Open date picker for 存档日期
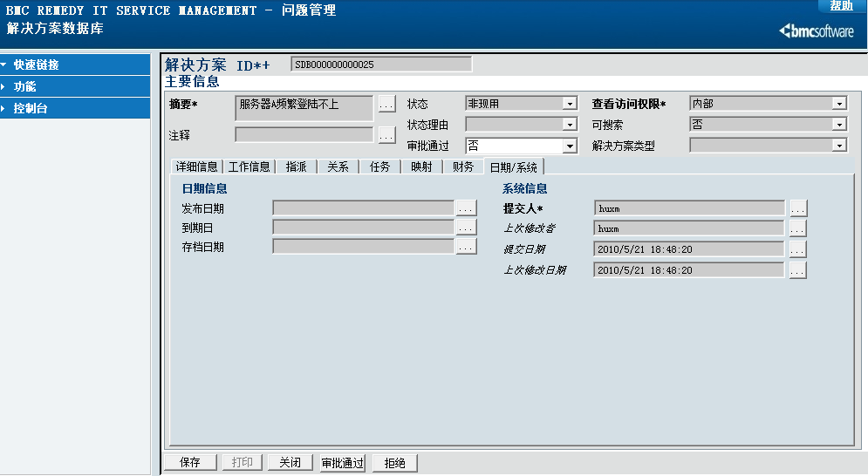The image size is (868, 476). tap(466, 247)
